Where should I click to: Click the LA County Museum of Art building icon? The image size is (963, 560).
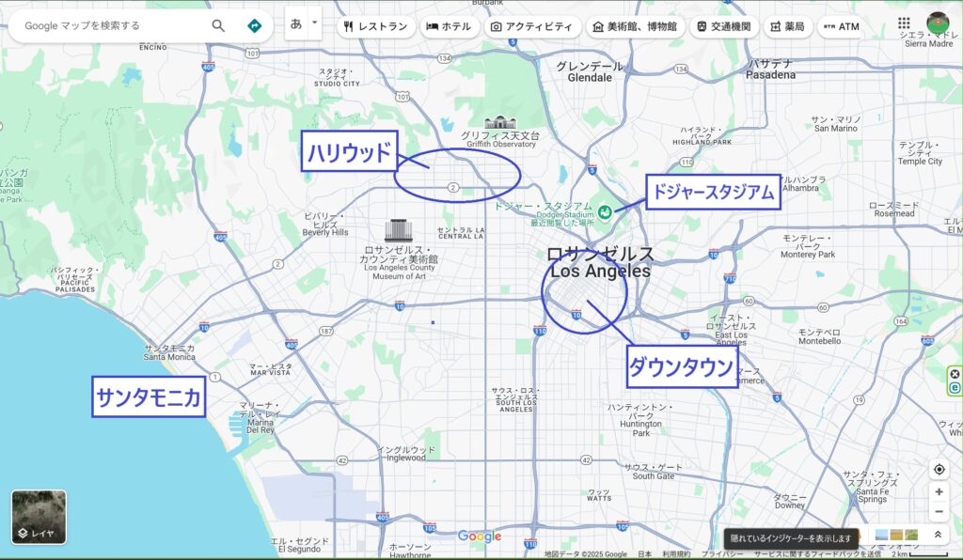(x=399, y=230)
